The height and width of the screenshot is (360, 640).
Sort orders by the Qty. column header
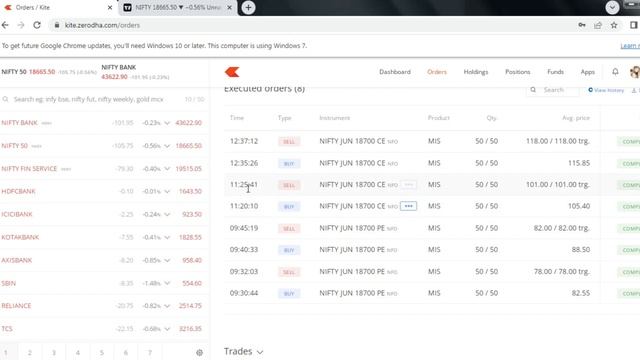coord(491,118)
